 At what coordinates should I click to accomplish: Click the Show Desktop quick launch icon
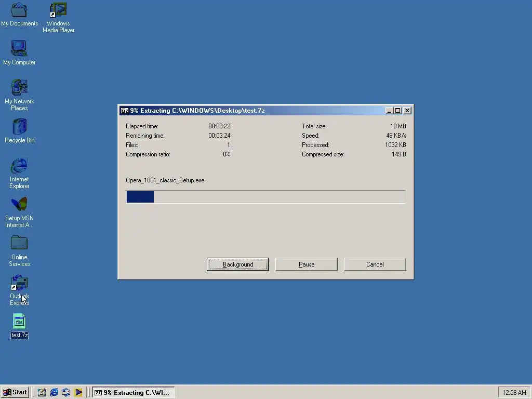[42, 393]
